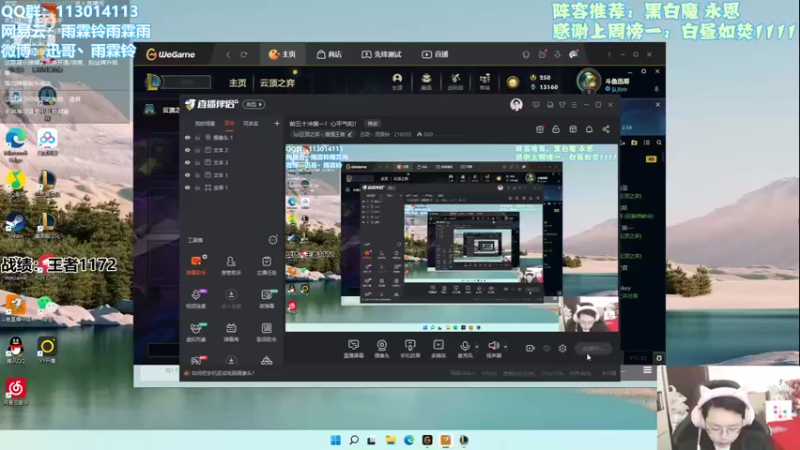Screen dimensions: 800x450
Task: Click the lock icon in stream toolbar
Action: pos(556,129)
